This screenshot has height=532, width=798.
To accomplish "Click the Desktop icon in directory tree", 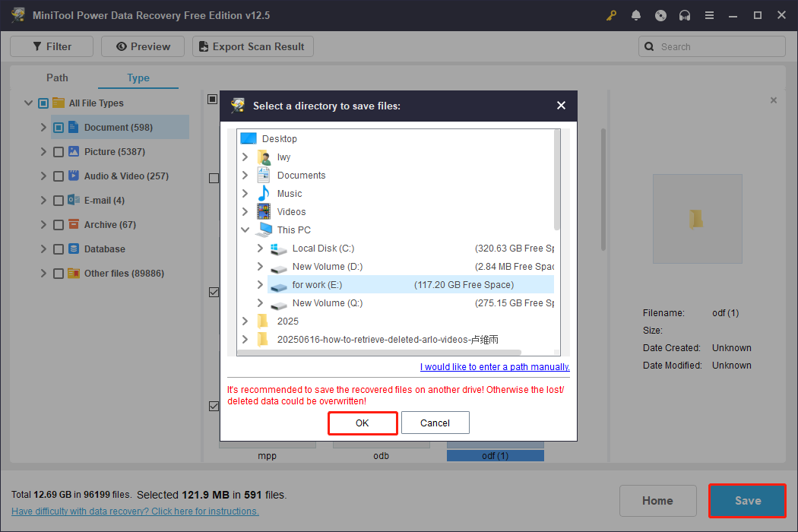I will tap(249, 138).
